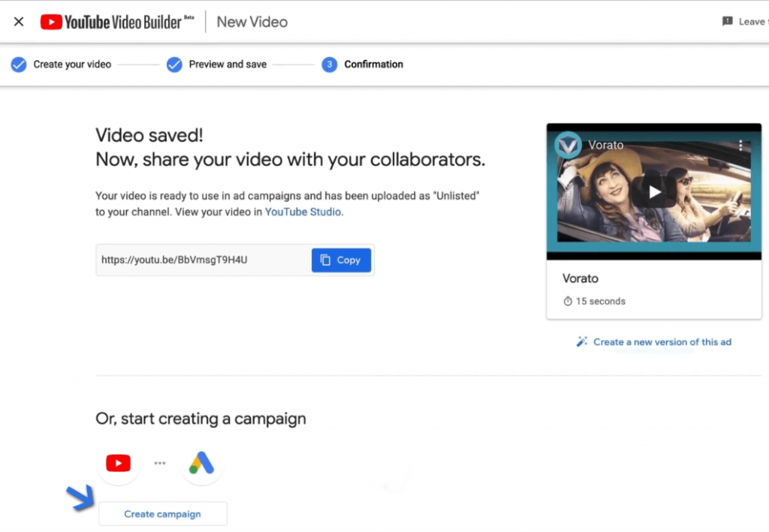Click the 15 seconds duration text

pyautogui.click(x=600, y=302)
